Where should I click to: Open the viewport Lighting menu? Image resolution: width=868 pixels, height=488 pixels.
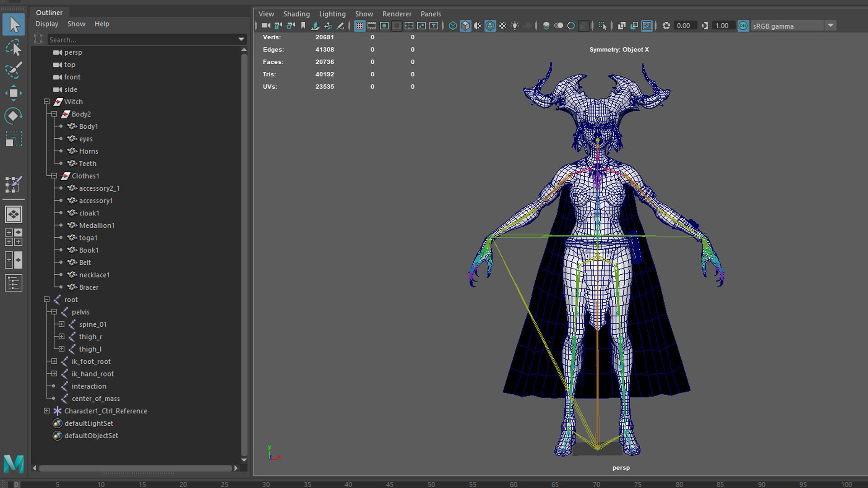332,14
